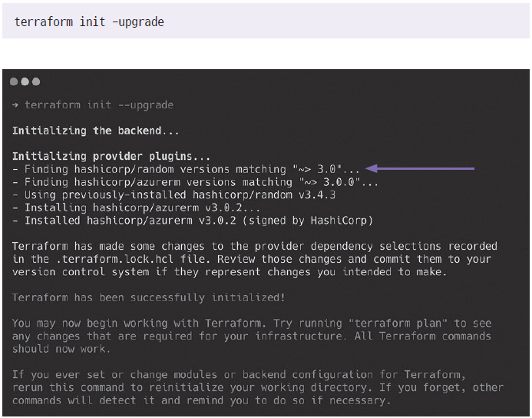Click the prompt arrow before terraform init
Image resolution: width=532 pixels, height=418 pixels.
coord(15,105)
